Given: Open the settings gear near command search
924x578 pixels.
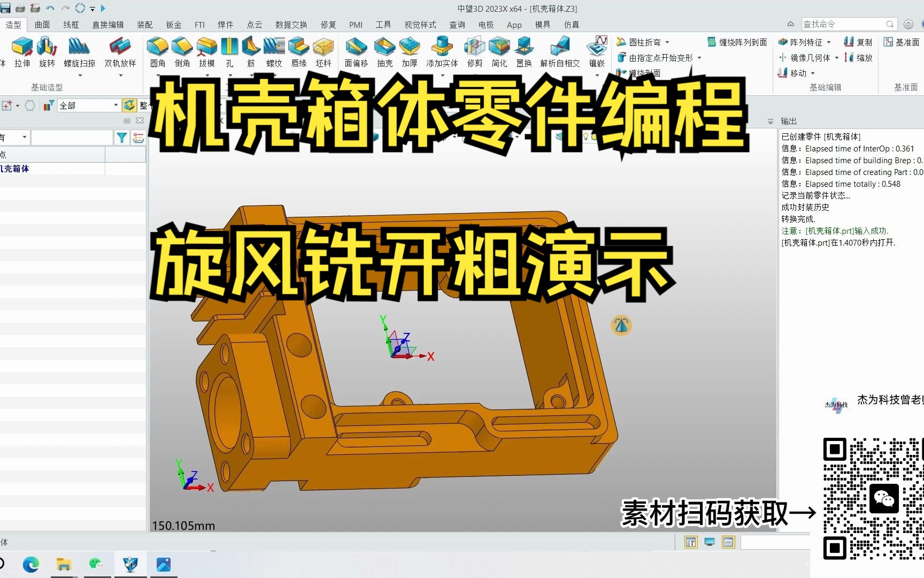Looking at the screenshot, I should tap(908, 24).
